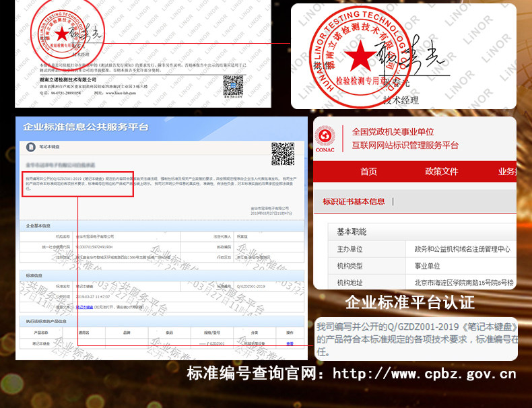532x408 pixels.
Task: Click the 分类 column header
Action: pos(255,333)
